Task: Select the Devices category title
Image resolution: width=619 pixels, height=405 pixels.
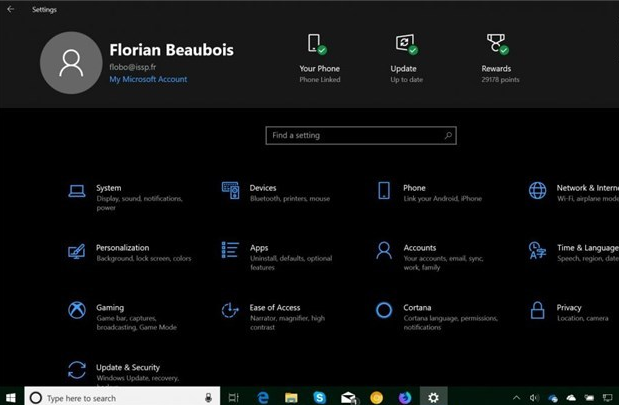Action: pyautogui.click(x=263, y=188)
